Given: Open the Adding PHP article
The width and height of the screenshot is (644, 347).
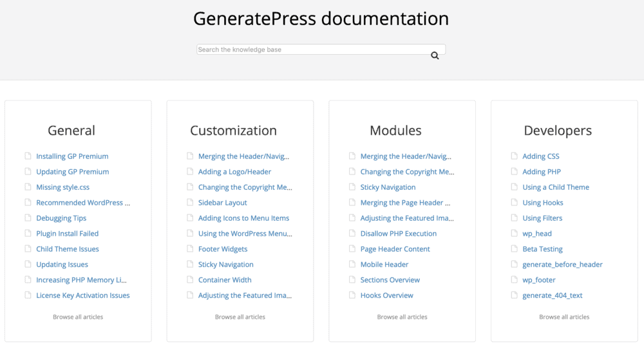Looking at the screenshot, I should tap(542, 172).
